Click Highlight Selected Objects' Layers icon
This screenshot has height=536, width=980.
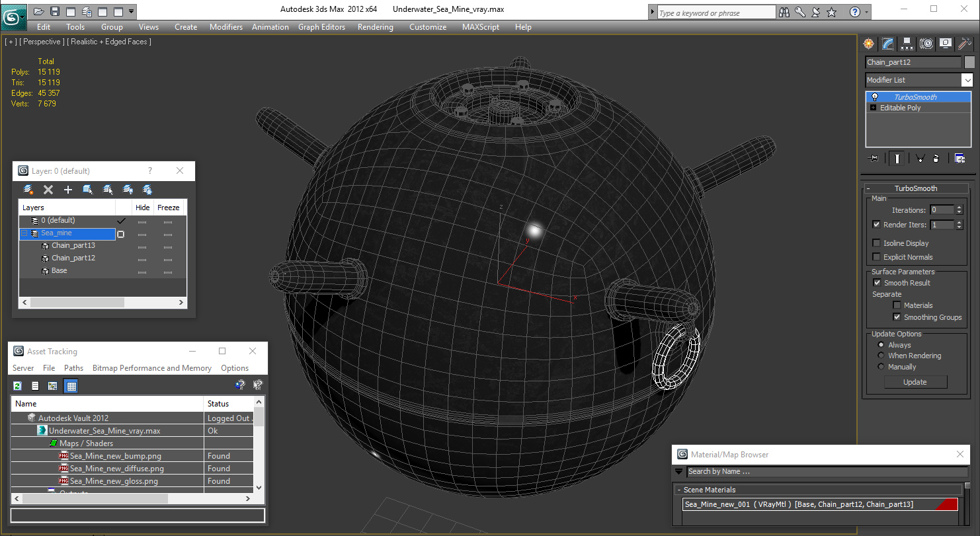(108, 190)
